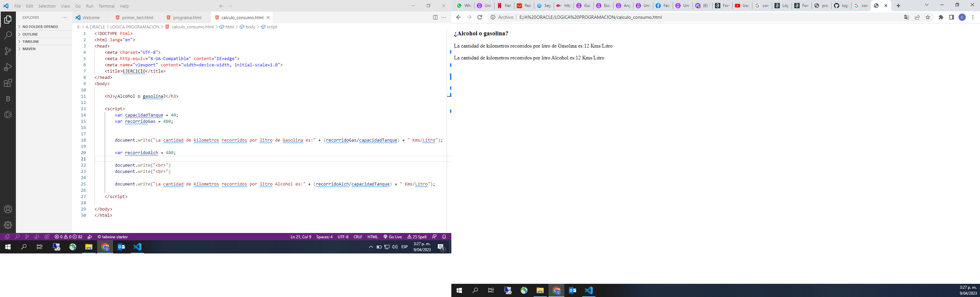Click tabnine starter in status bar

click(113, 237)
